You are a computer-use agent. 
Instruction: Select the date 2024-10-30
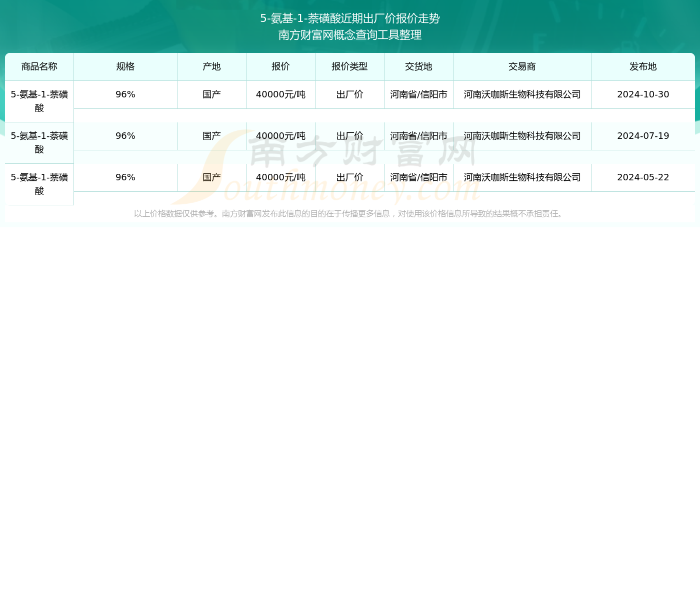[x=643, y=94]
